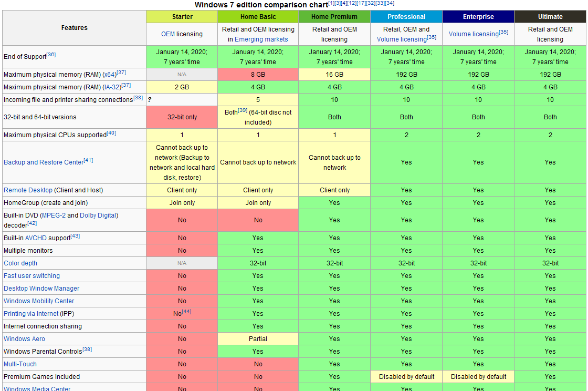
Task: Click the Premium Games Included row label
Action: point(41,377)
